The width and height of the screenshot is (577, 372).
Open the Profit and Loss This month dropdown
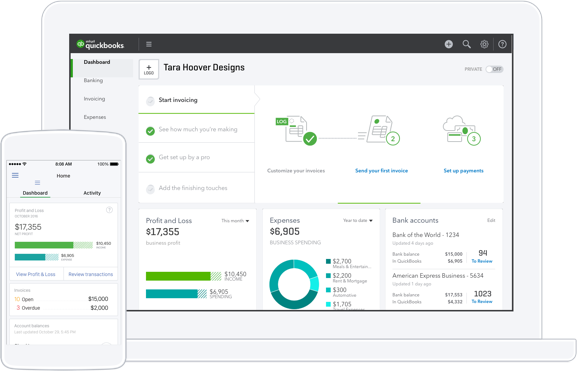pos(235,221)
